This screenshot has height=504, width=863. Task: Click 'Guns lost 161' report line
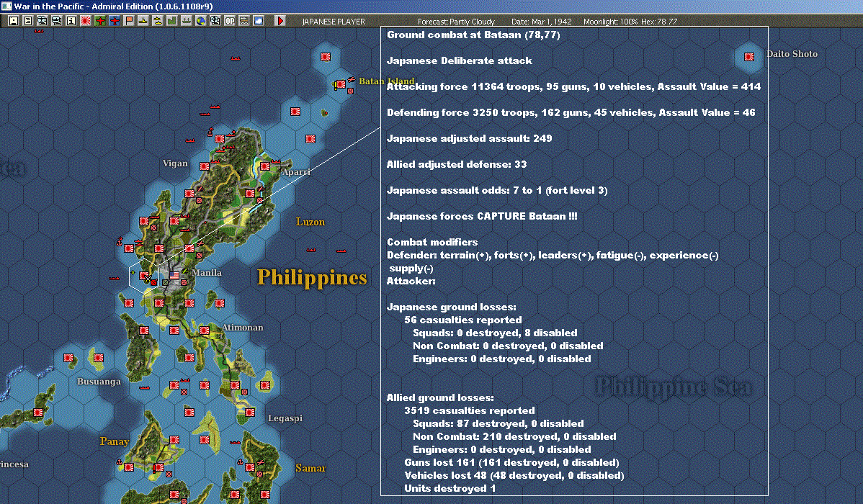[512, 463]
